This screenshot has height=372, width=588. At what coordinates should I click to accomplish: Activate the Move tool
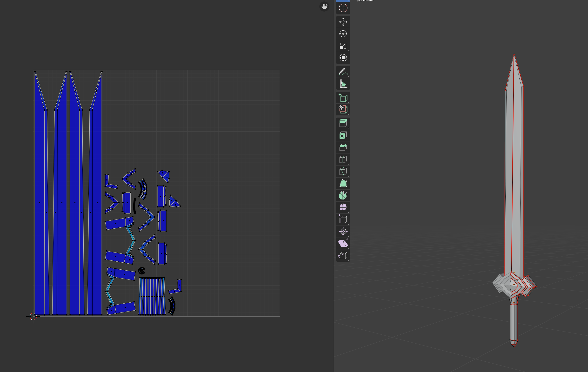(343, 22)
